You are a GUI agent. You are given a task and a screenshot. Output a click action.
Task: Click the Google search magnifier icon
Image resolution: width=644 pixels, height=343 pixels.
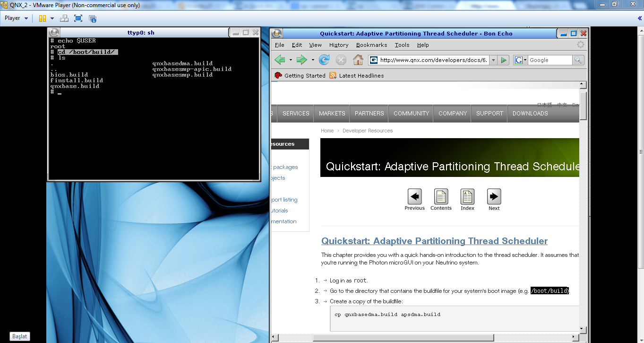[578, 60]
